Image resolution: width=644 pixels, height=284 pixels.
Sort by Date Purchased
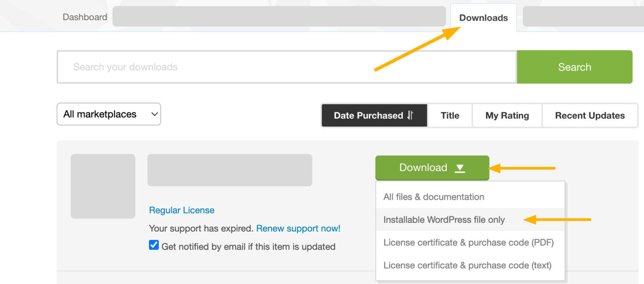click(x=374, y=115)
